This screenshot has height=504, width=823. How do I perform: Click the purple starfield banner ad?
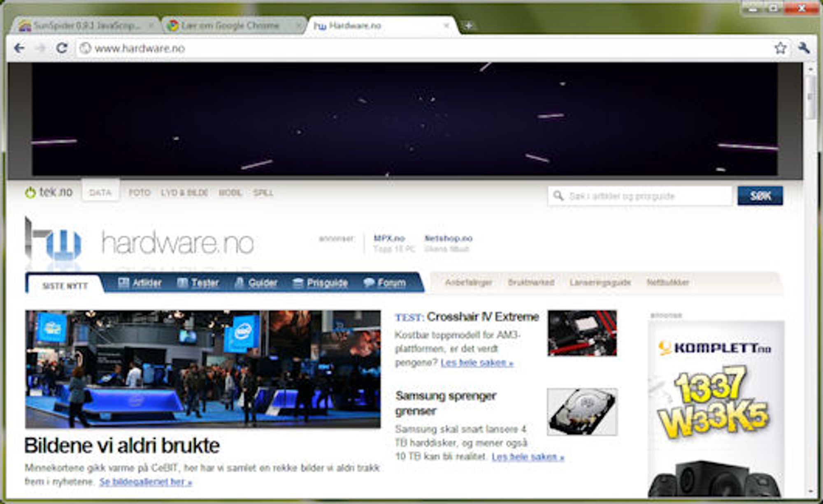coord(405,119)
